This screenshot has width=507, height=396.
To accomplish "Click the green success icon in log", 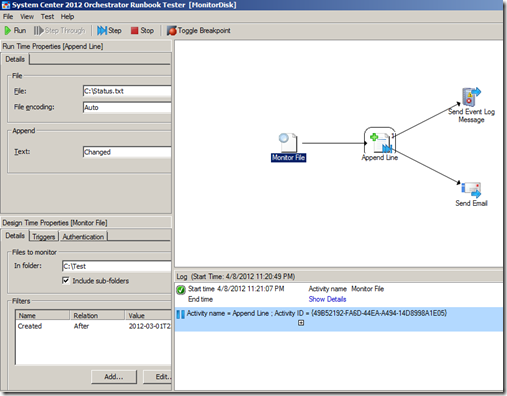I will 181,290.
